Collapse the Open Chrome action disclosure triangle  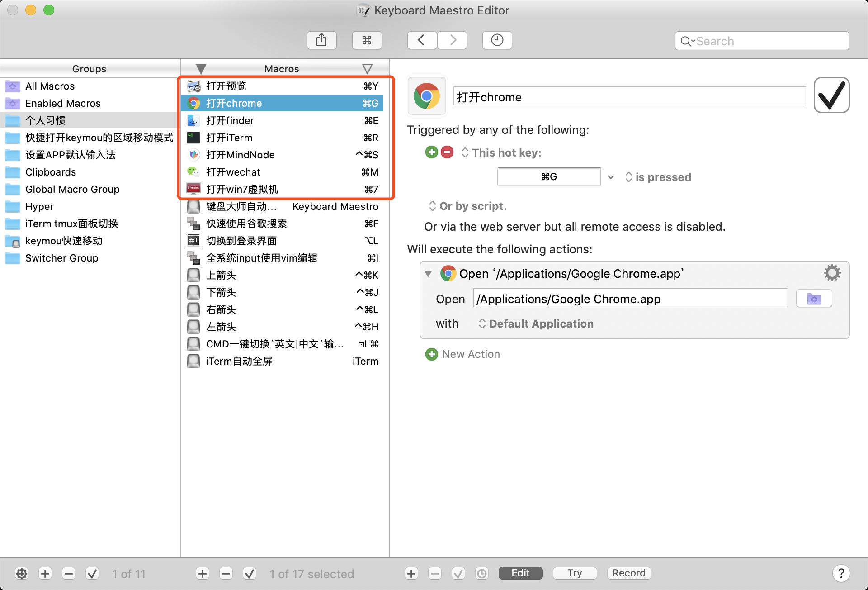point(428,274)
